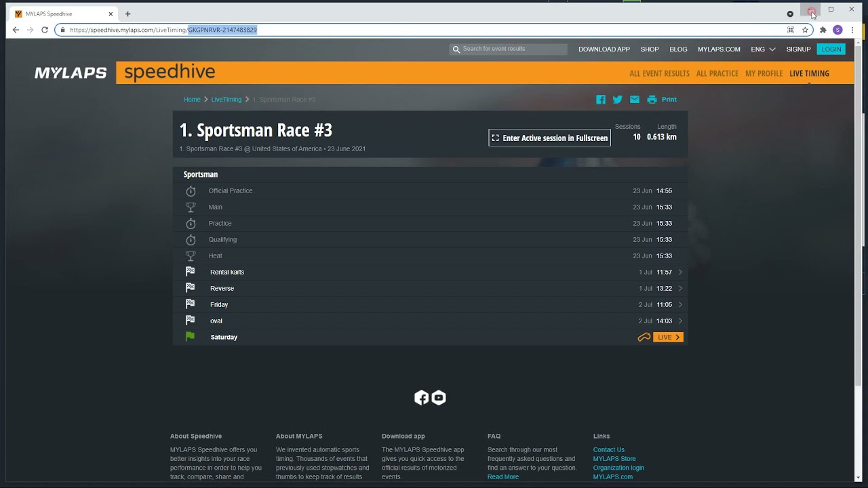The image size is (868, 488).
Task: Click the LOGIN button
Action: click(831, 49)
